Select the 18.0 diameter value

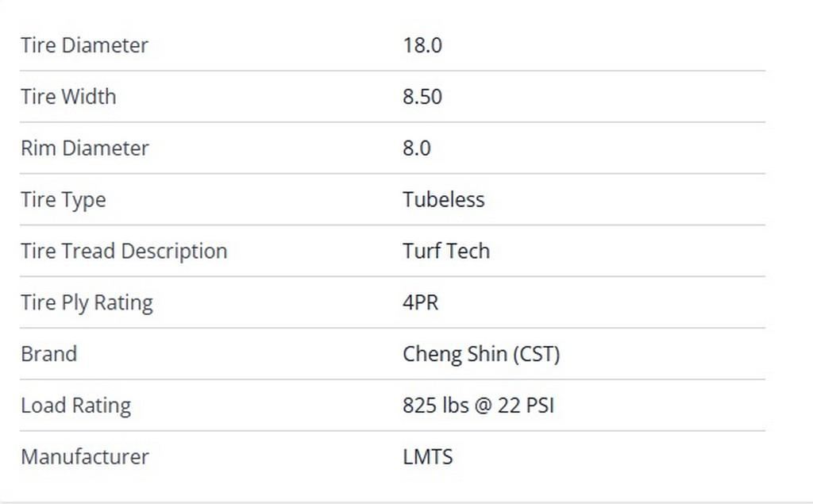click(x=422, y=45)
